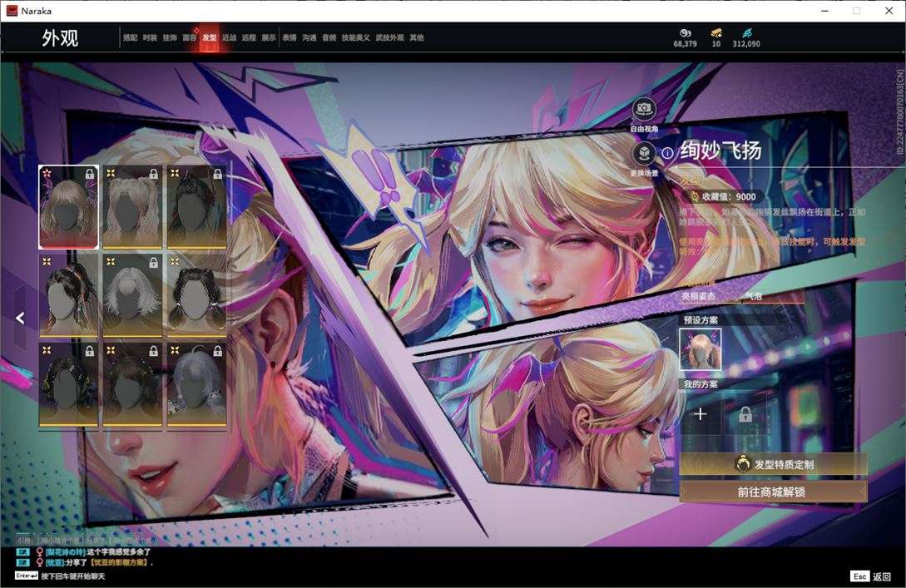Open shared link 【忧亚的影棚方案】 in chat

(x=118, y=562)
